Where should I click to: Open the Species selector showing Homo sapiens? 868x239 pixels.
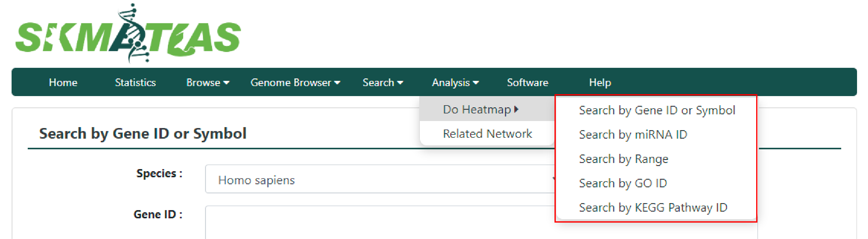point(380,179)
